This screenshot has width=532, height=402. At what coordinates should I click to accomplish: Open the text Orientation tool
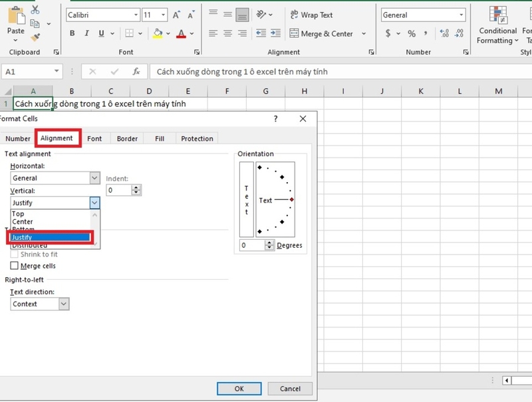click(x=261, y=15)
